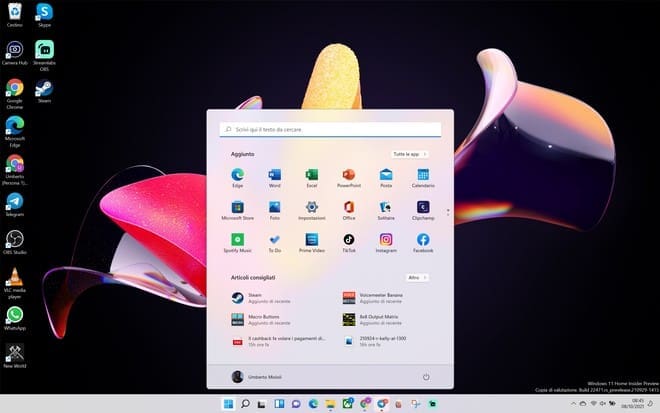Open Excel in the Start menu
The width and height of the screenshot is (660, 413).
point(312,175)
